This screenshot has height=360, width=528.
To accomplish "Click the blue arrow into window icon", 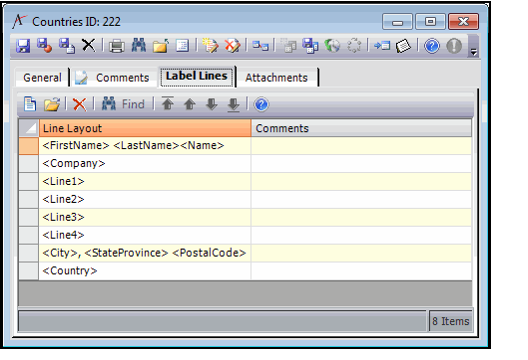I will pos(382,46).
